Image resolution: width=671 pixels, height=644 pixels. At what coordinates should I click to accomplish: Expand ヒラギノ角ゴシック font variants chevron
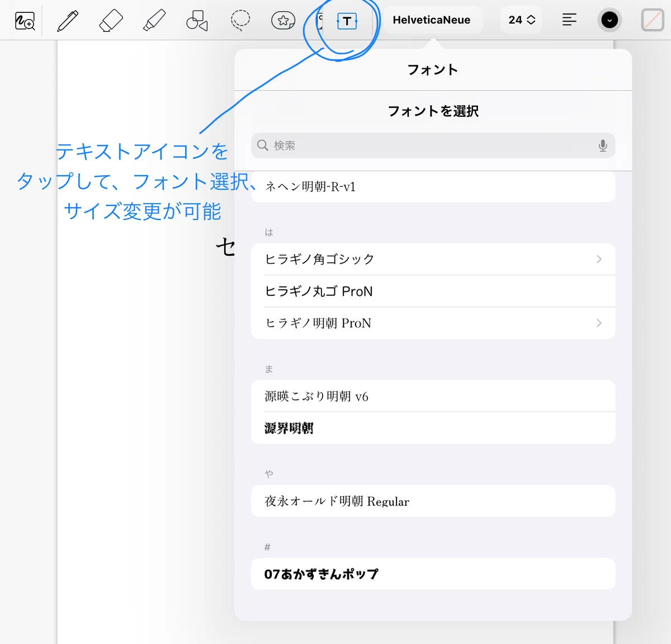599,259
